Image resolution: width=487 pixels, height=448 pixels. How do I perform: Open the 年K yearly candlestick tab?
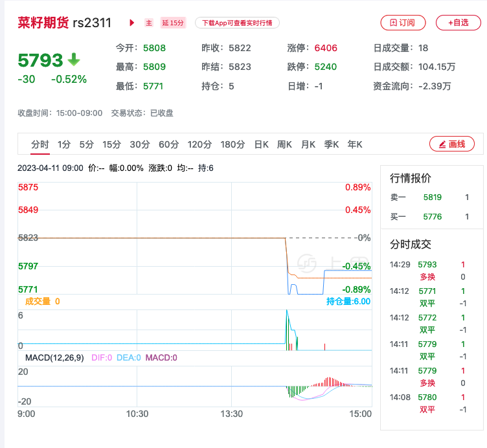[355, 144]
